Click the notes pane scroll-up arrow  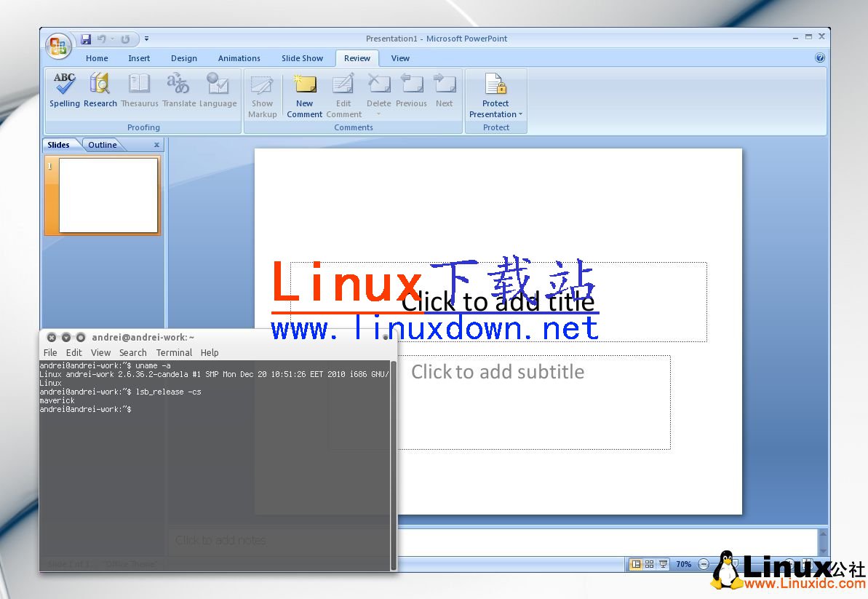(823, 533)
